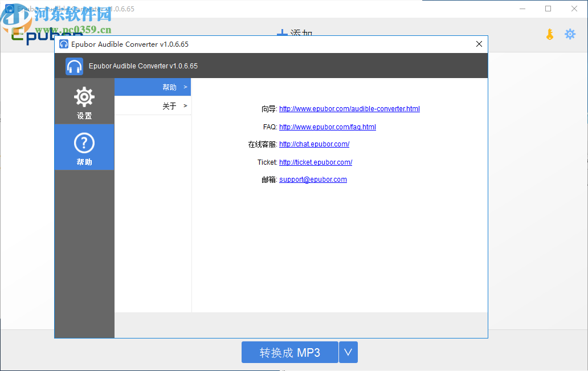Click the headphone logo in dark header bar
This screenshot has height=371, width=588.
tap(74, 67)
